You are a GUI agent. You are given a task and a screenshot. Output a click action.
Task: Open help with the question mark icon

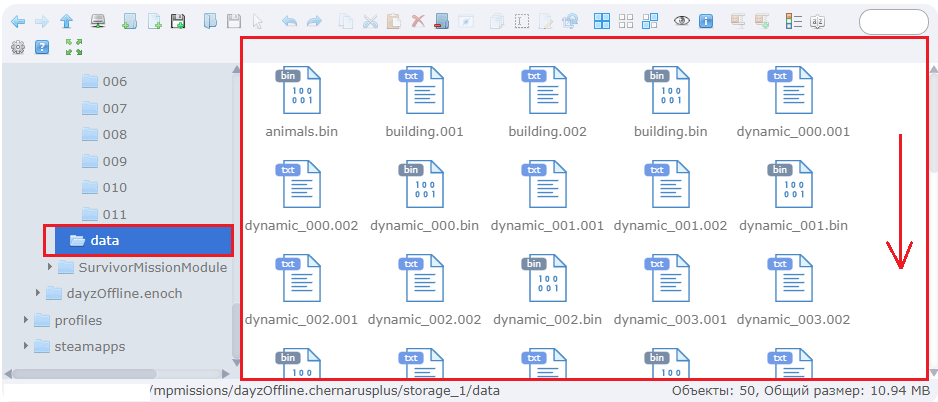(42, 47)
